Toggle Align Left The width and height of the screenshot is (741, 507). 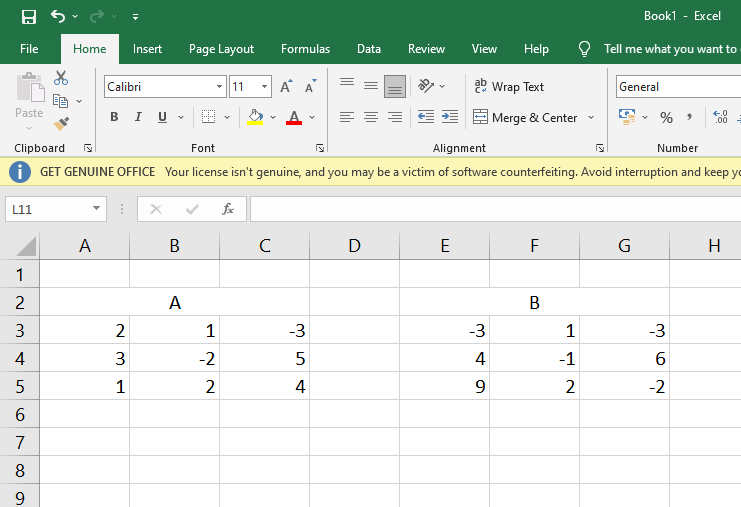point(347,117)
